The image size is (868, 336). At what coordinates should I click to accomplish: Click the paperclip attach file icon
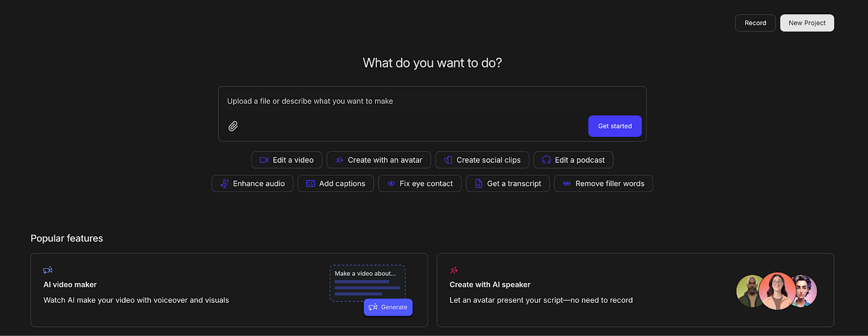(x=233, y=126)
